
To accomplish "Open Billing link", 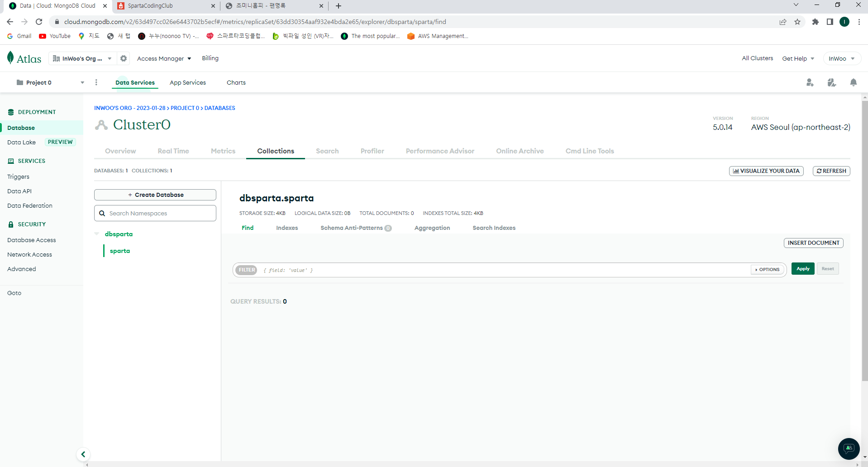I will pos(210,58).
